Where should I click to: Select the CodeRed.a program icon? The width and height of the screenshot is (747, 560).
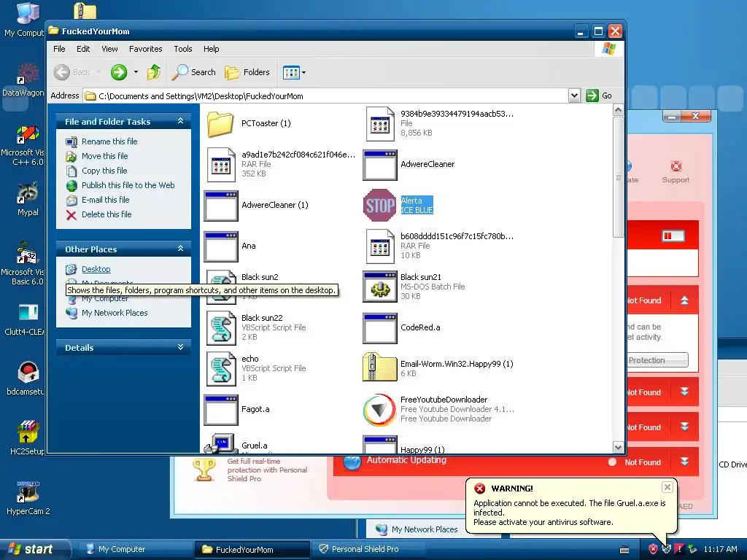tap(380, 328)
